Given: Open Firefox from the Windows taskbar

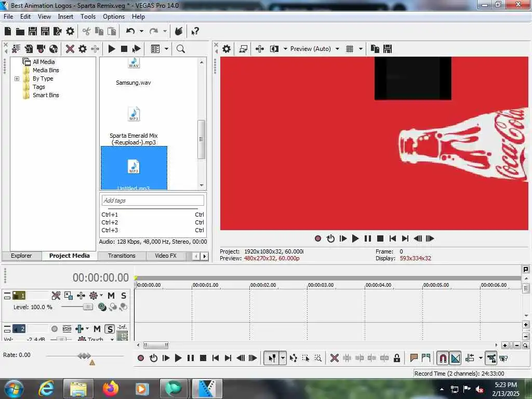Looking at the screenshot, I should tap(111, 389).
